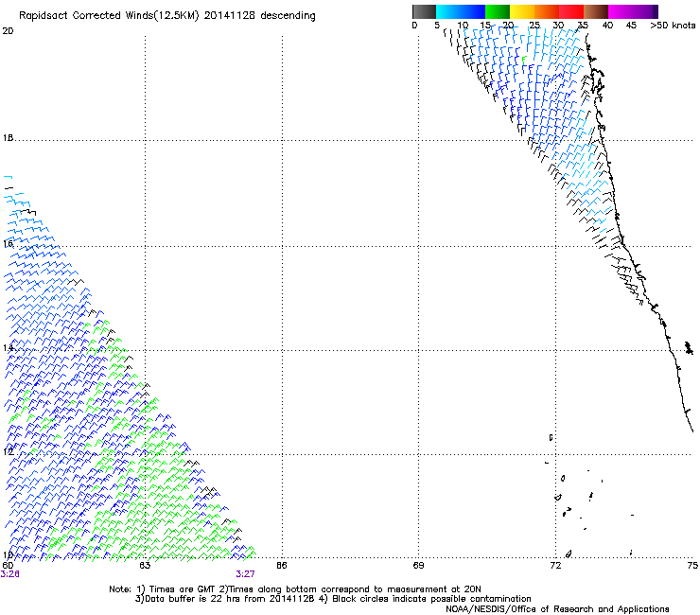This screenshot has width=700, height=615.
Task: Select the green 15-20 knots legend segment
Action: click(x=498, y=11)
